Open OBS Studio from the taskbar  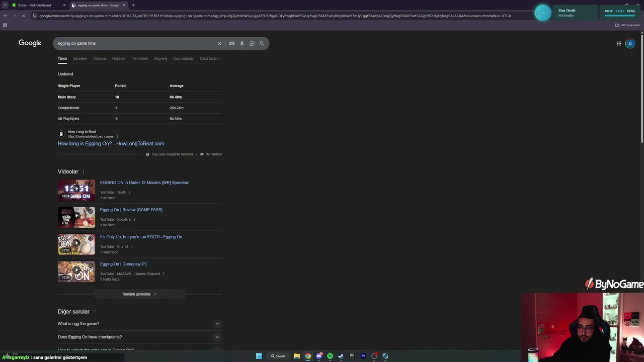(x=374, y=356)
